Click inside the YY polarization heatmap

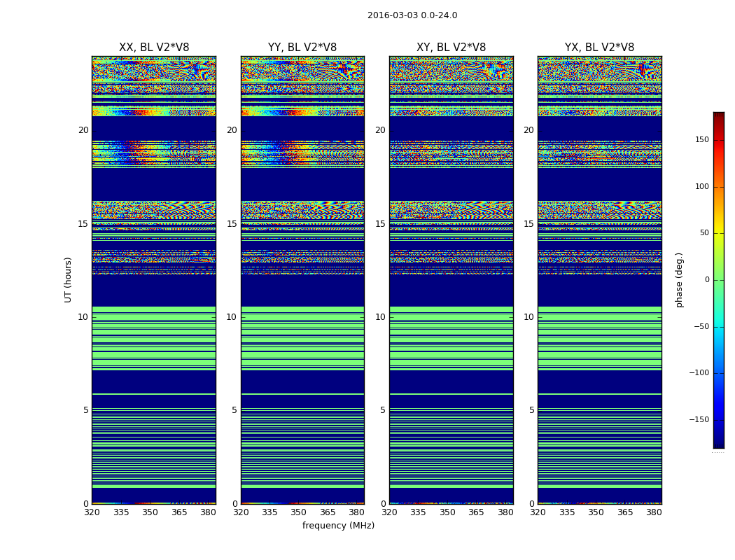coord(302,280)
